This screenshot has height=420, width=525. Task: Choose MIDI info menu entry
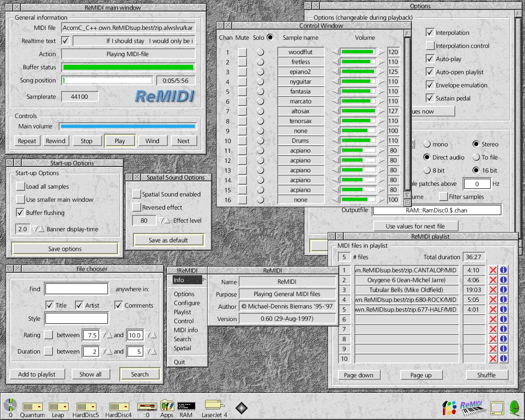(x=186, y=330)
